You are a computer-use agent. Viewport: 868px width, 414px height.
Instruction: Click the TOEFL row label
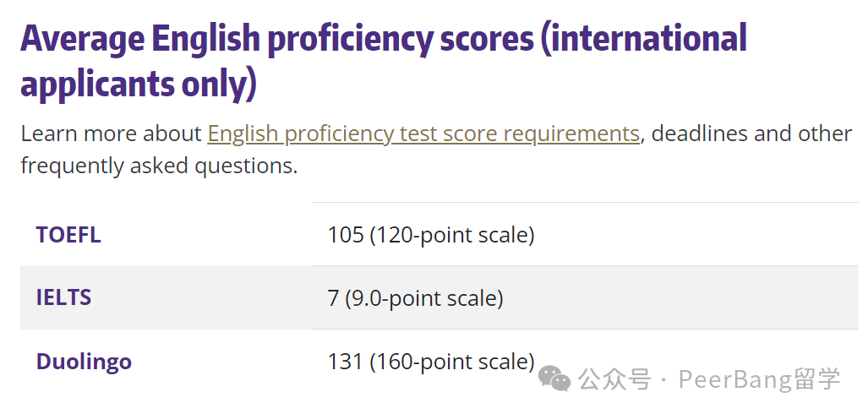(x=68, y=235)
